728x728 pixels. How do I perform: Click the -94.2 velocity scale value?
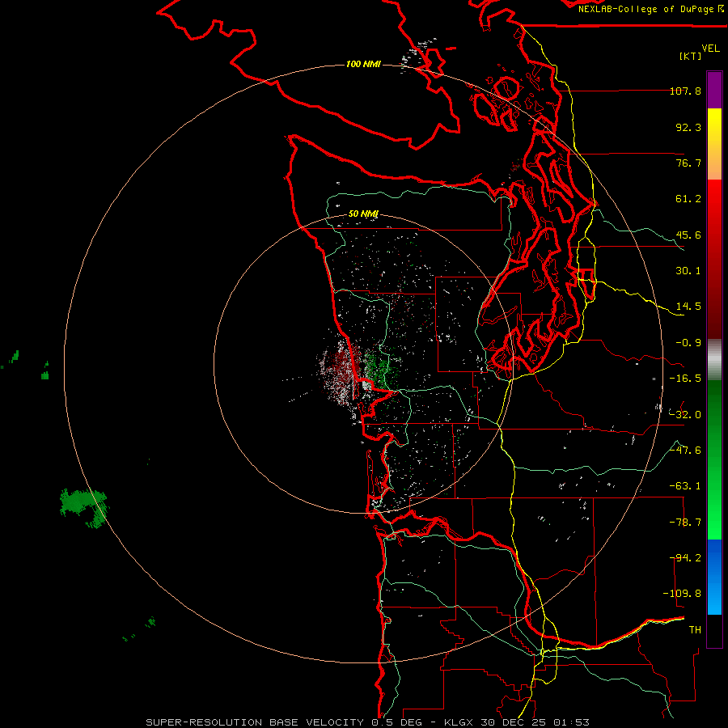pos(685,558)
